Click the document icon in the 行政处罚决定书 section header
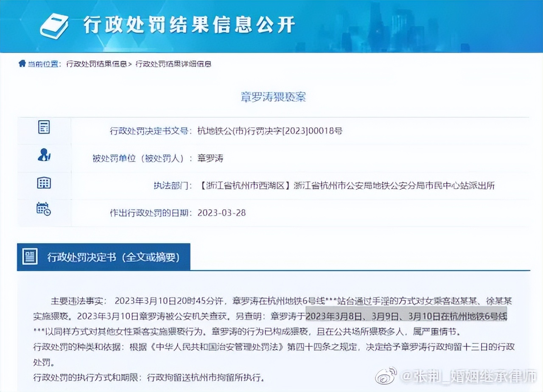 coord(29,256)
